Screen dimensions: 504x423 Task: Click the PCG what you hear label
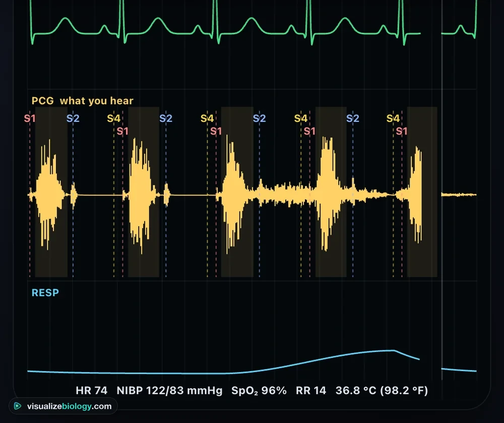click(82, 101)
